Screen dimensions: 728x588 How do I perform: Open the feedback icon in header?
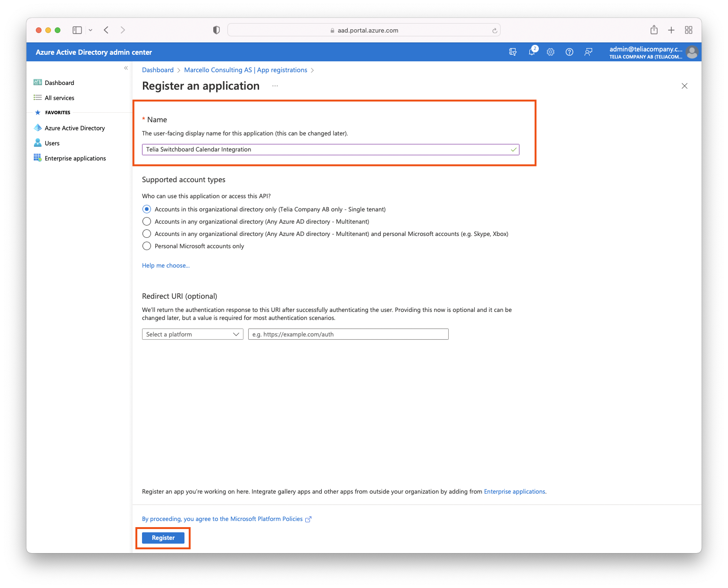[x=588, y=52]
